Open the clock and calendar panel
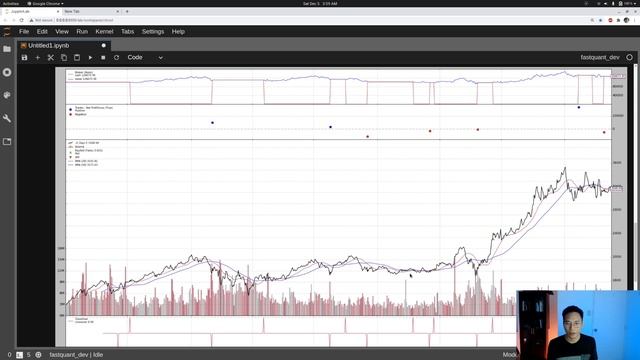 320,3
